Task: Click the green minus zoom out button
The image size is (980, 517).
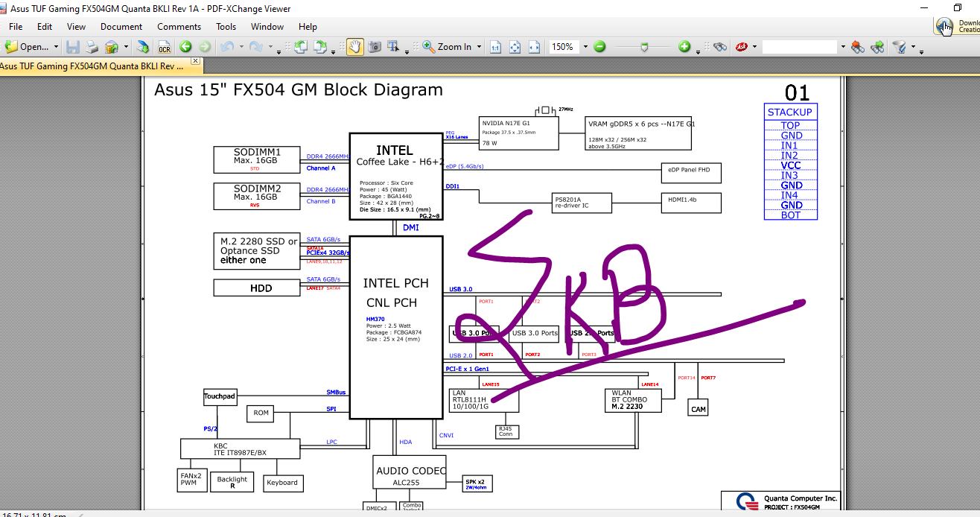Action: pos(599,47)
